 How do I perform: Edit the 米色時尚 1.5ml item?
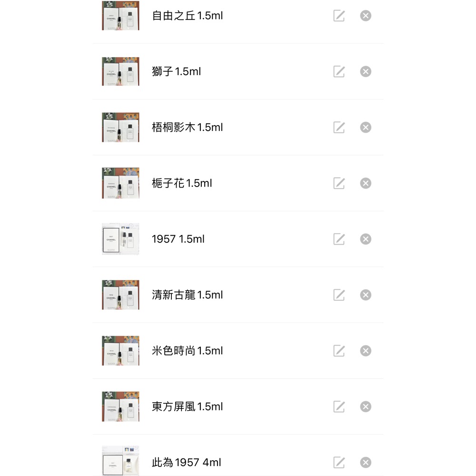click(x=338, y=351)
